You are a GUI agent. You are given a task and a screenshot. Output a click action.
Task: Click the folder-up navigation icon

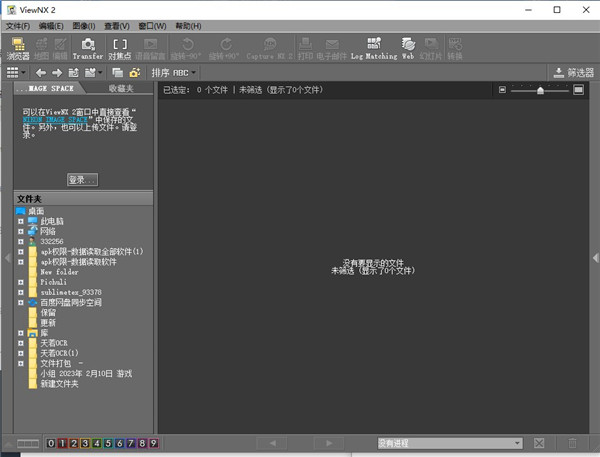73,73
